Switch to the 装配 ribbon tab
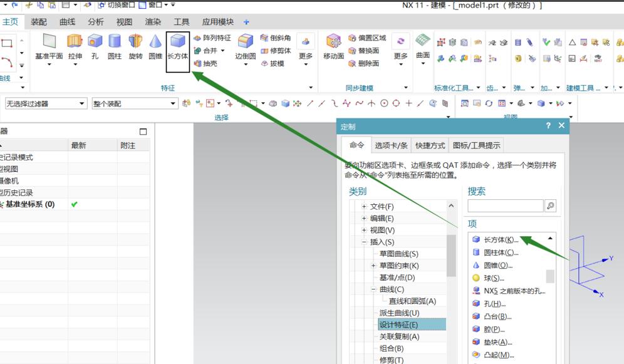Viewport: 624px width, 364px height. (38, 21)
